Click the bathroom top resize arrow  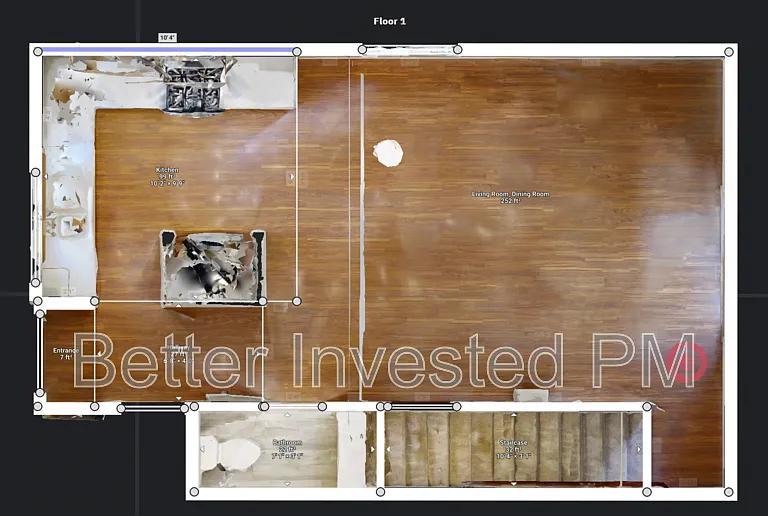click(x=288, y=415)
